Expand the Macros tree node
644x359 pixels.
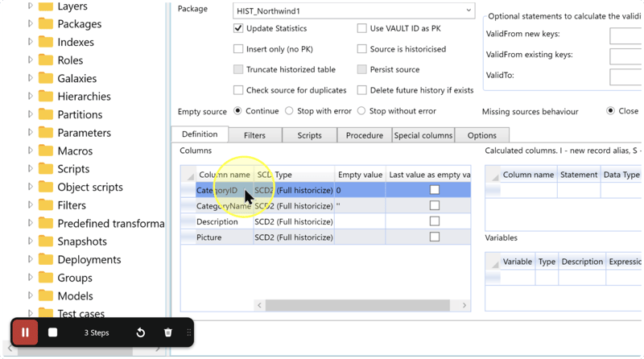[x=30, y=151]
